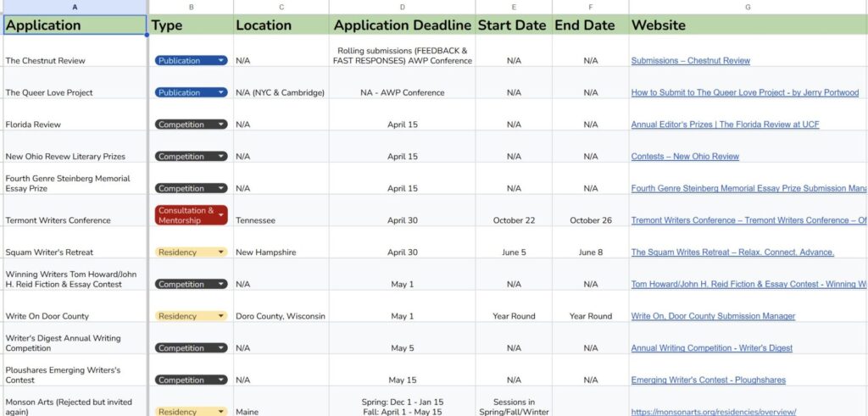Open Consultation & Mentorship dropdown for Termont Writers Conference
The width and height of the screenshot is (868, 416).
[x=191, y=215]
